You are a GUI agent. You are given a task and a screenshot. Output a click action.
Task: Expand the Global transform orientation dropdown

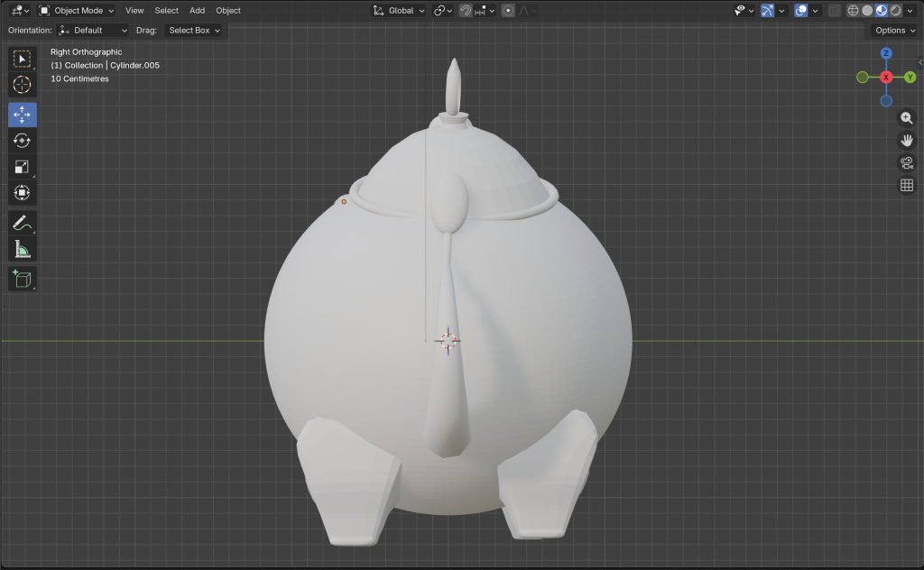point(400,11)
